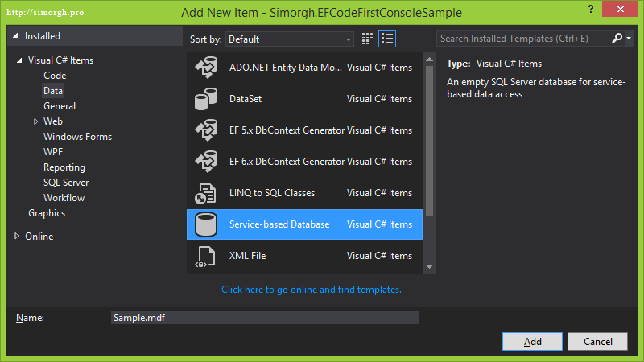This screenshot has height=362, width=644.
Task: Switch to medium icons list view
Action: 387,39
